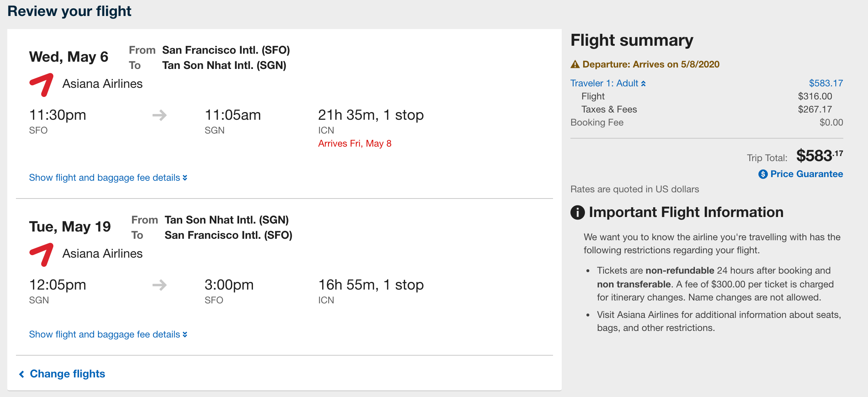The image size is (868, 397).
Task: Click the info icon beside Important Flight Information
Action: 577,212
